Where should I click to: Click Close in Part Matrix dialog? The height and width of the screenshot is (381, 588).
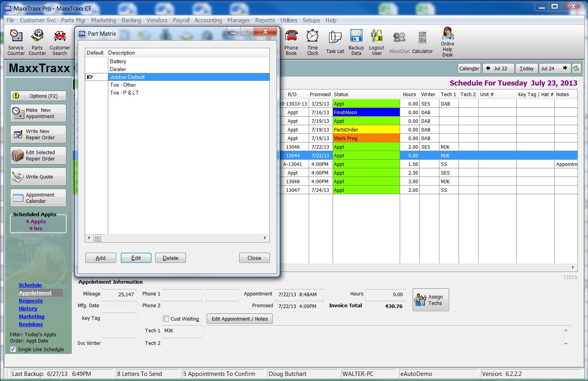coord(254,258)
